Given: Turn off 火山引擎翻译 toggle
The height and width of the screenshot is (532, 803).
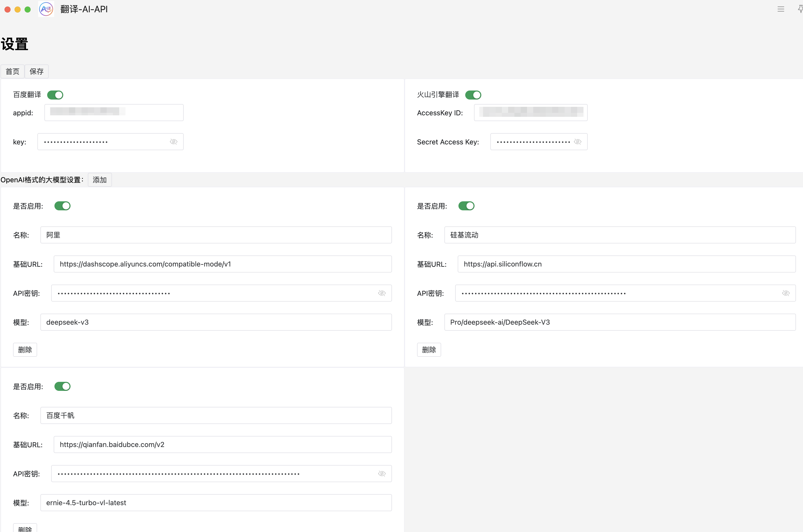Looking at the screenshot, I should coord(473,95).
